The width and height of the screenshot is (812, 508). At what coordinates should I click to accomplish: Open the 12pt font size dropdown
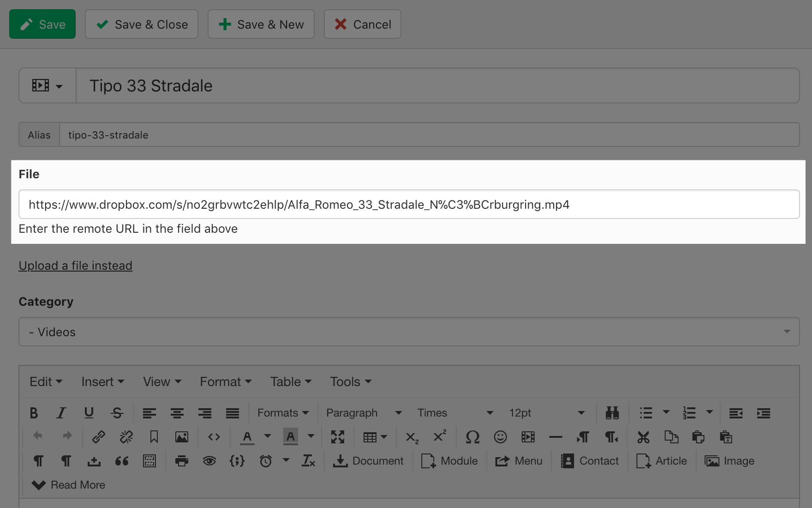point(546,413)
